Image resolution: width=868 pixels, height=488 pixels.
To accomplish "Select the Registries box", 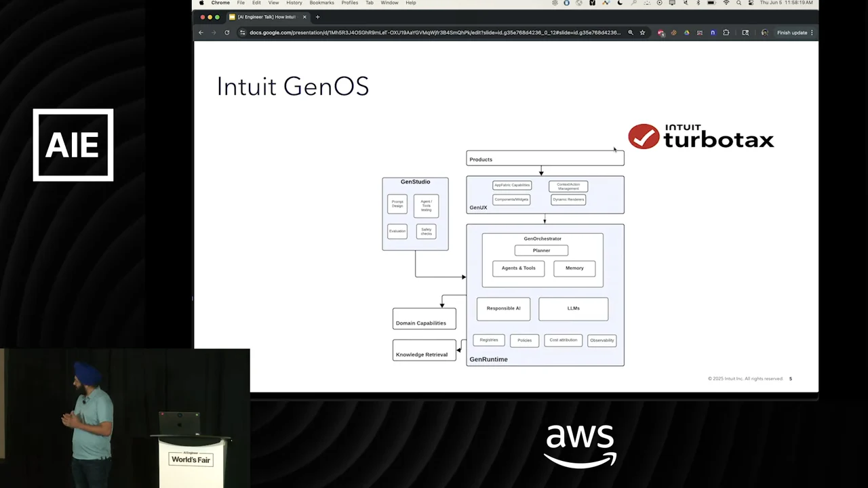I will (489, 340).
